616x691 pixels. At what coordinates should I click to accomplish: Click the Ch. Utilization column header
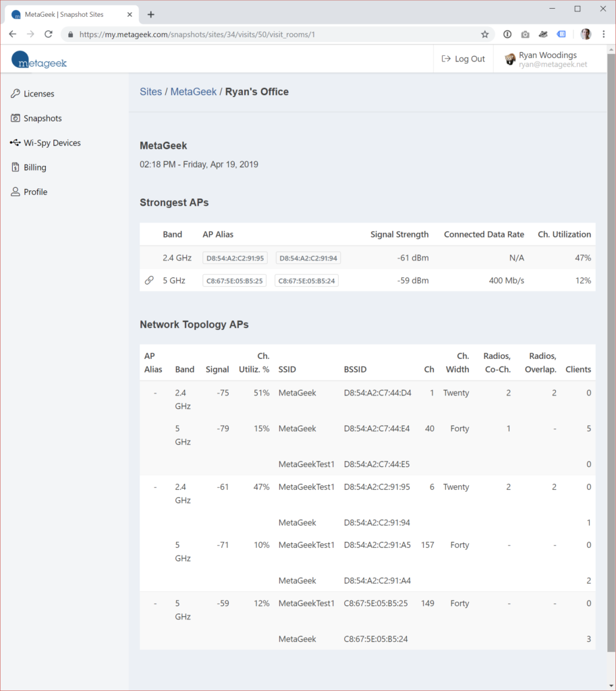tap(565, 234)
